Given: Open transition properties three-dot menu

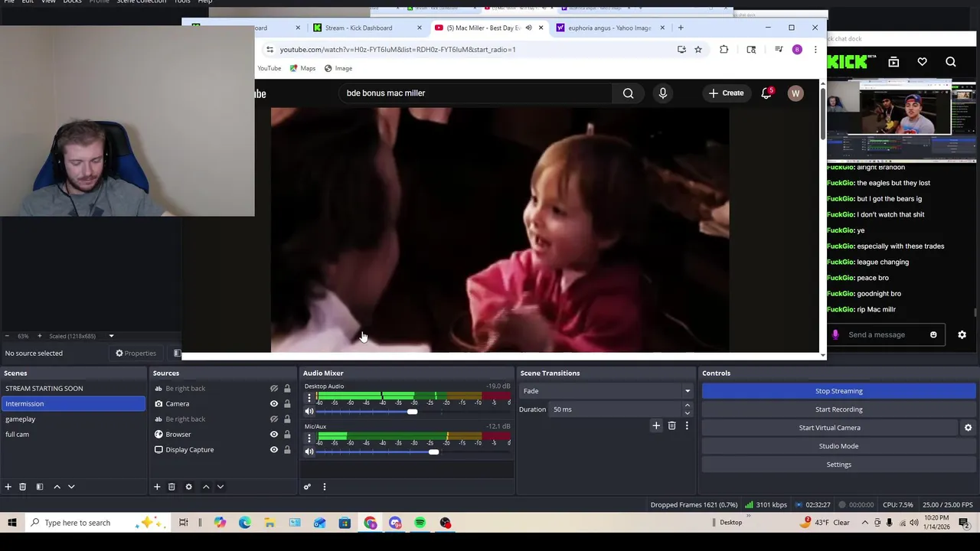Looking at the screenshot, I should pyautogui.click(x=686, y=425).
